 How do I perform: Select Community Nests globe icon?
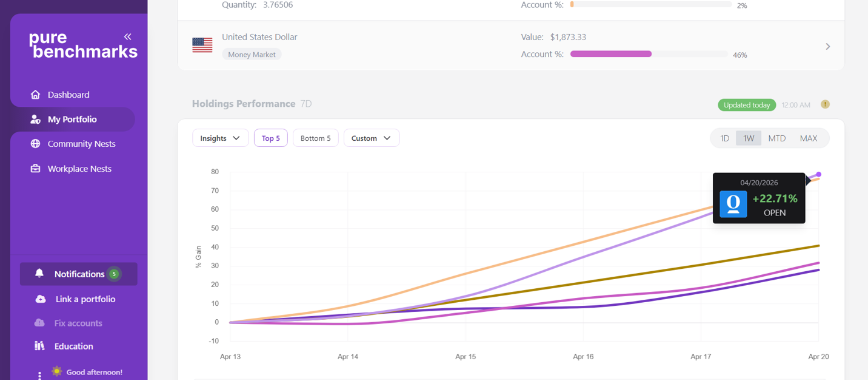point(35,144)
